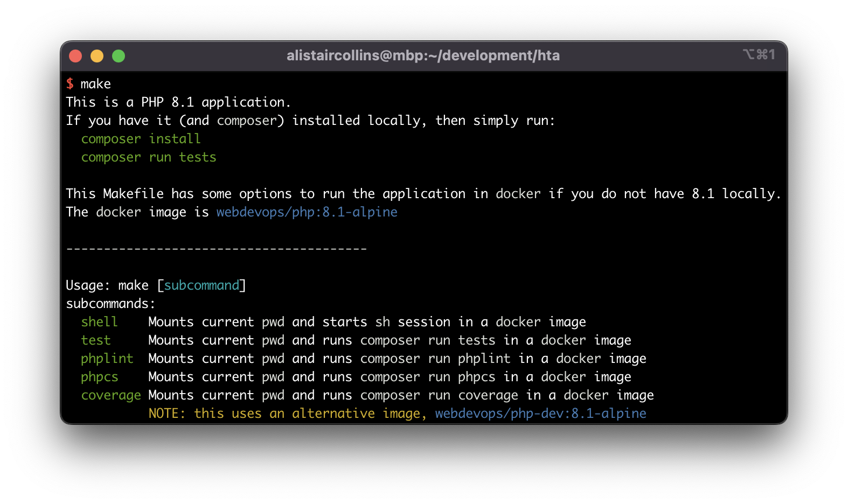Viewport: 848px width, 504px height.
Task: Click the typed 'make' command
Action: coord(96,84)
